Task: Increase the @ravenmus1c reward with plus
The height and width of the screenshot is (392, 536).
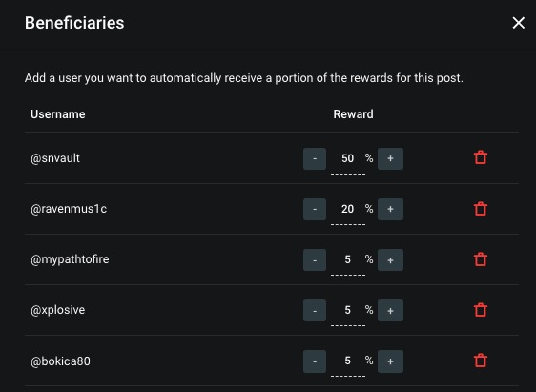Action: (390, 209)
